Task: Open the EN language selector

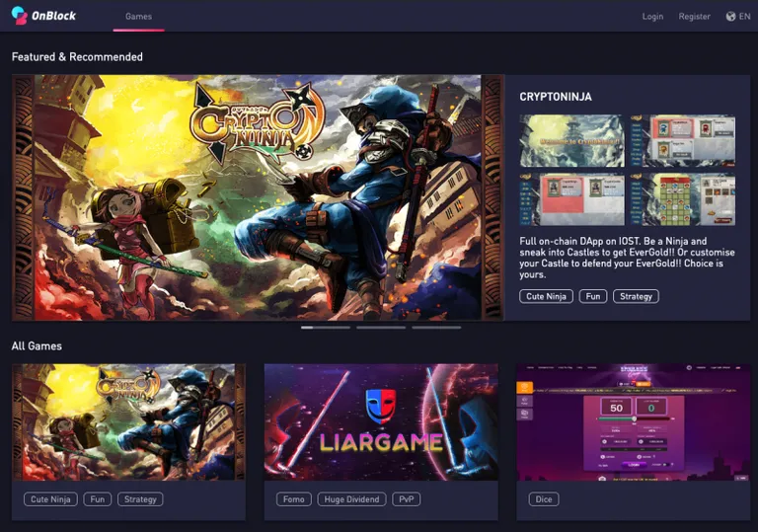Action: pos(744,17)
